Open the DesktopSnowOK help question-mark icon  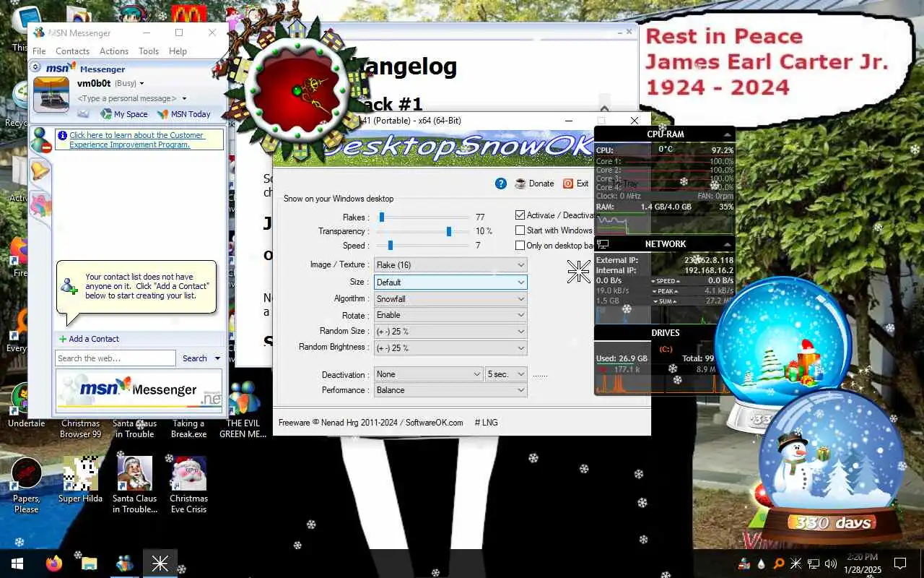[501, 184]
